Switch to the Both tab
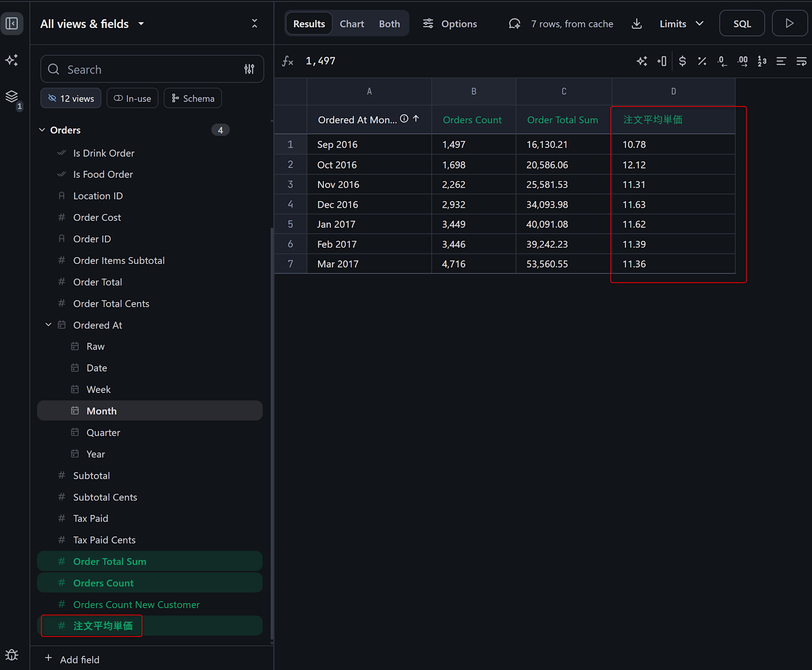812x670 pixels. coord(389,24)
